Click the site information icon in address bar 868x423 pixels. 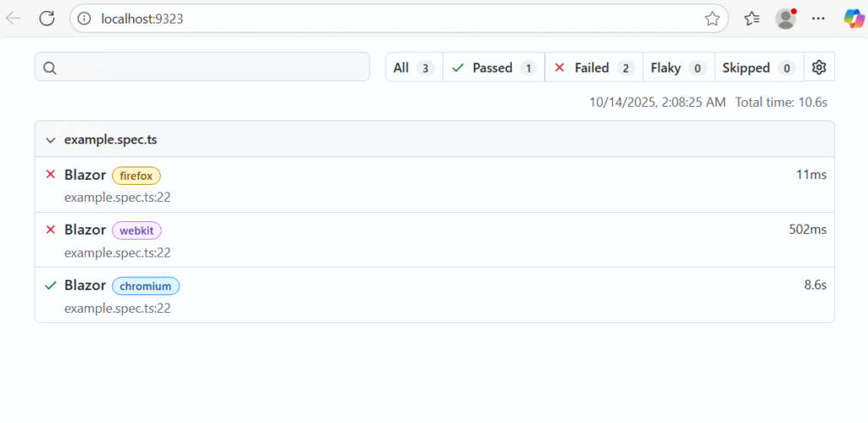click(x=84, y=18)
